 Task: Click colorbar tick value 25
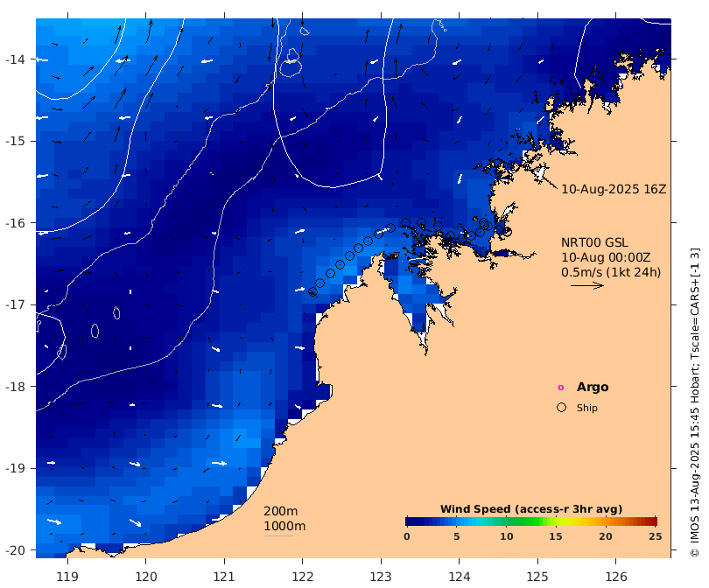coord(656,536)
